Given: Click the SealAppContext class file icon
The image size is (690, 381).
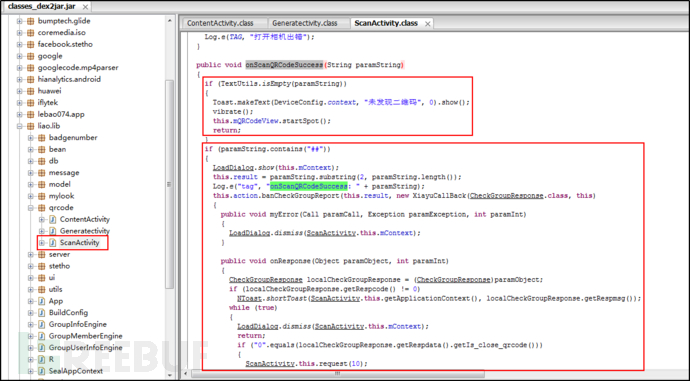Looking at the screenshot, I should 41,371.
